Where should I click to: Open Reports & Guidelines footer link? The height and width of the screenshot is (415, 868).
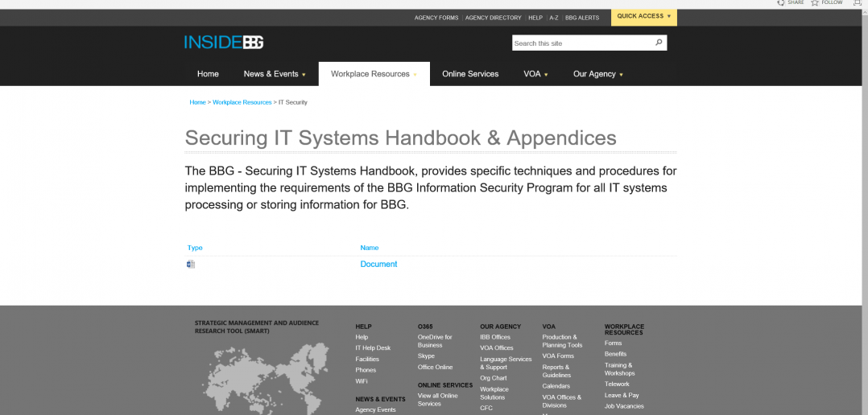coord(556,371)
